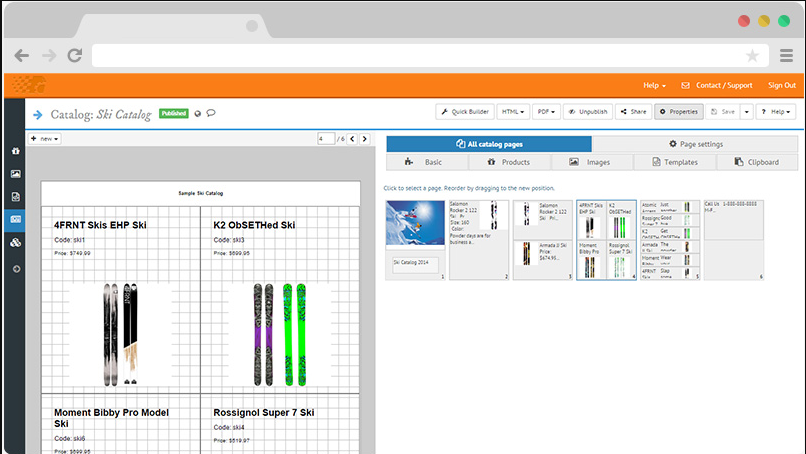The image size is (806, 454).
Task: Click the templates document icon in sidebar
Action: click(15, 197)
